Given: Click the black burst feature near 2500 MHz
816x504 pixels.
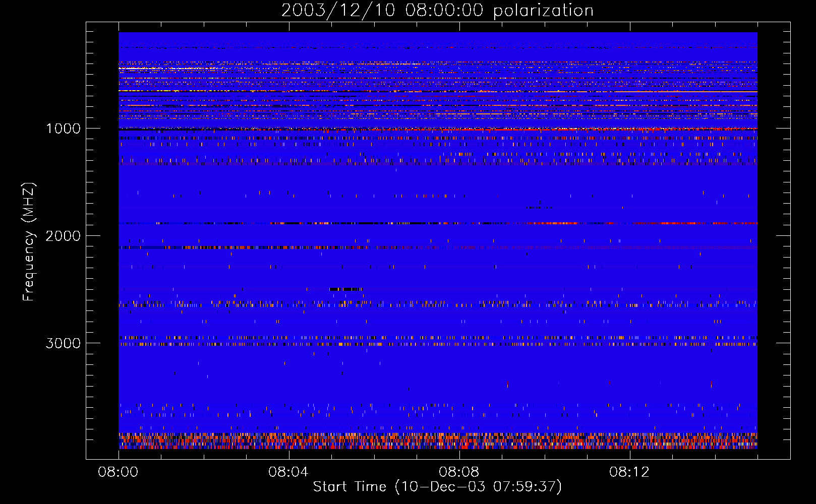Looking at the screenshot, I should [x=345, y=289].
